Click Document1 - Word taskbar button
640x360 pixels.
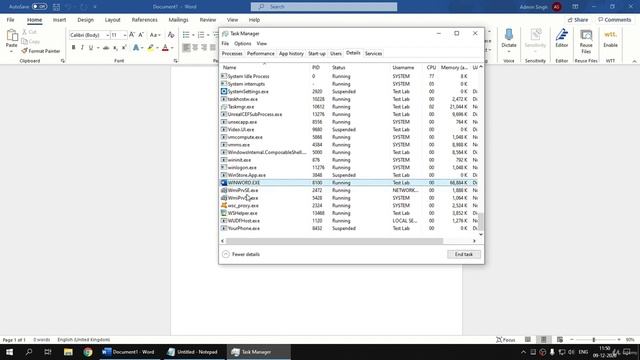click(129, 352)
